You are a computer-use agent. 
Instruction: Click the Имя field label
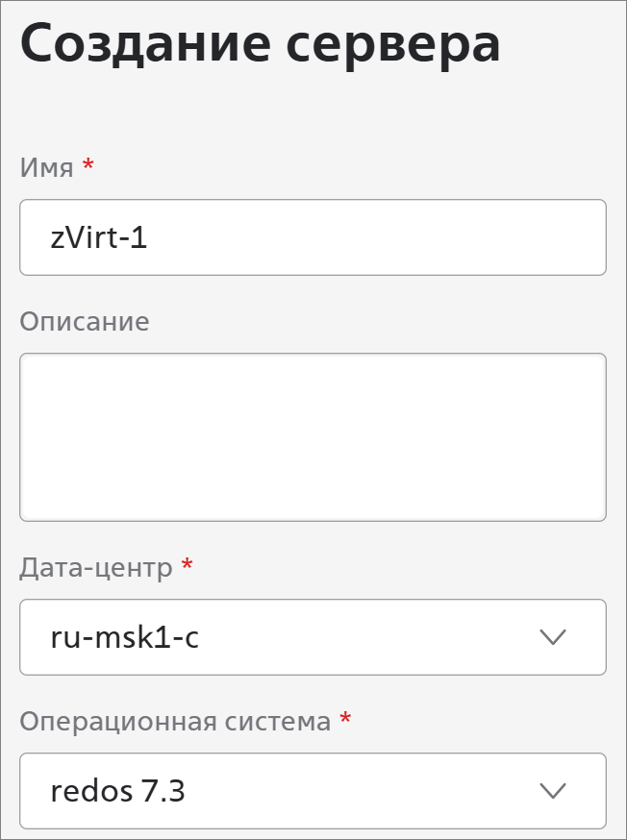coord(46,167)
